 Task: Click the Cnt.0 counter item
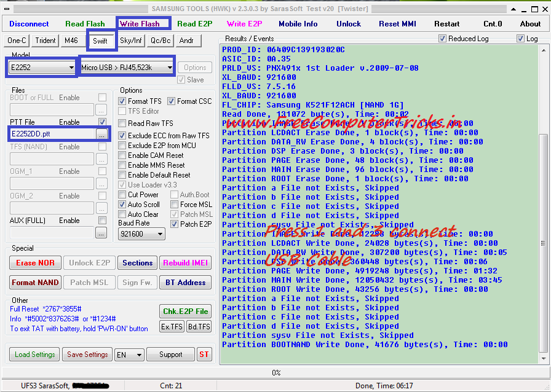pos(493,24)
